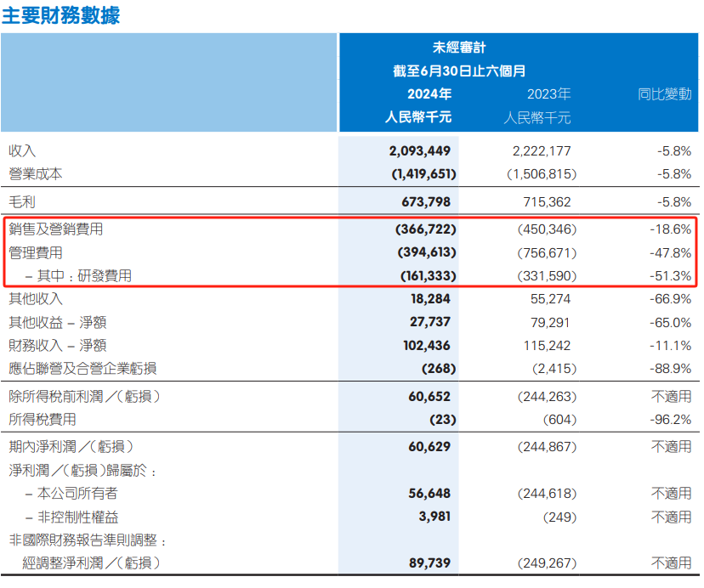704x588 pixels.
Task: Click the 營業成本 2023 value (1,506,815)
Action: 542,174
